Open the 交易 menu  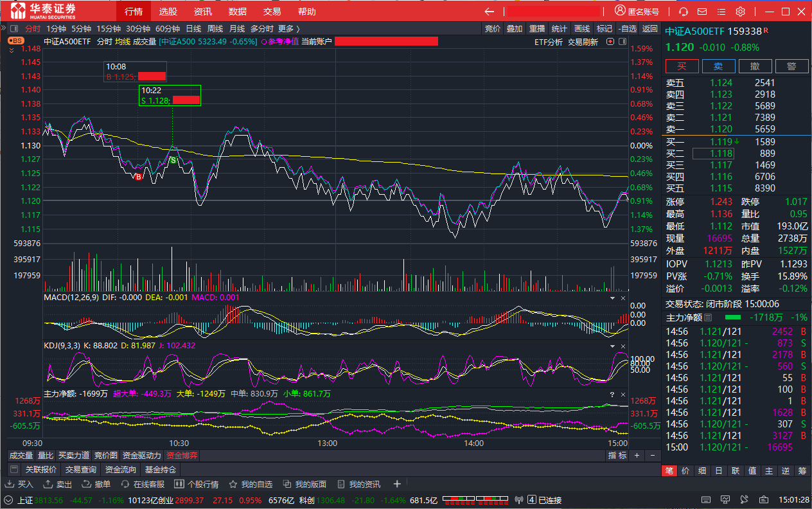tap(272, 12)
